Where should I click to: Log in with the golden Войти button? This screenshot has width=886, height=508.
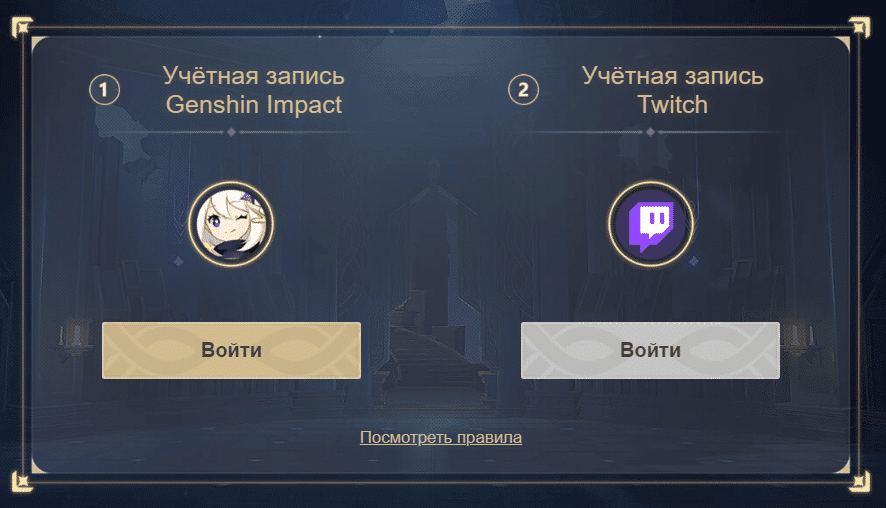[231, 350]
